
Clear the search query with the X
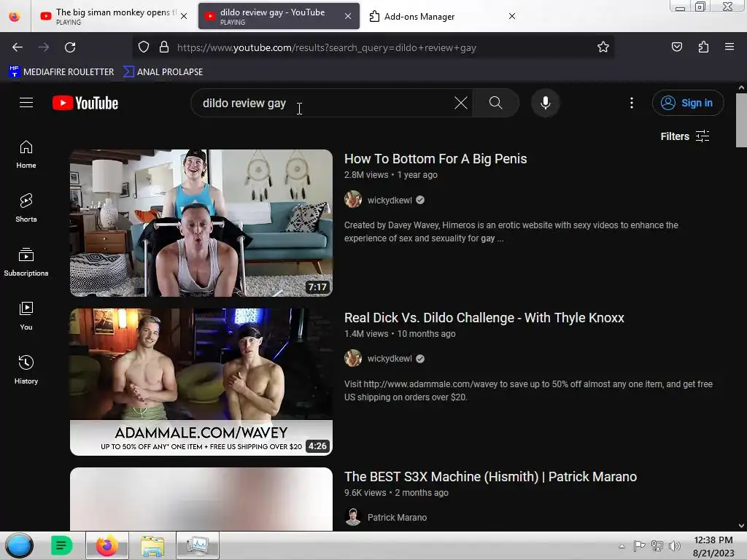click(461, 103)
